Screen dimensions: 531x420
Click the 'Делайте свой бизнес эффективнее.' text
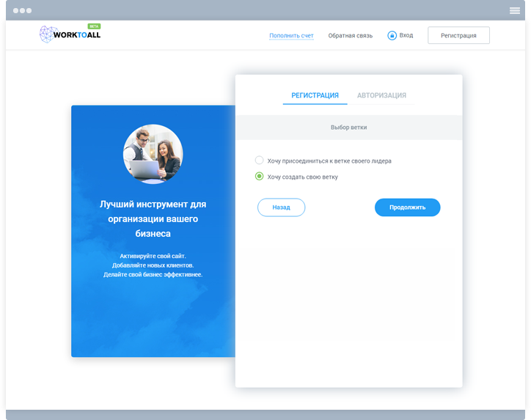(153, 274)
